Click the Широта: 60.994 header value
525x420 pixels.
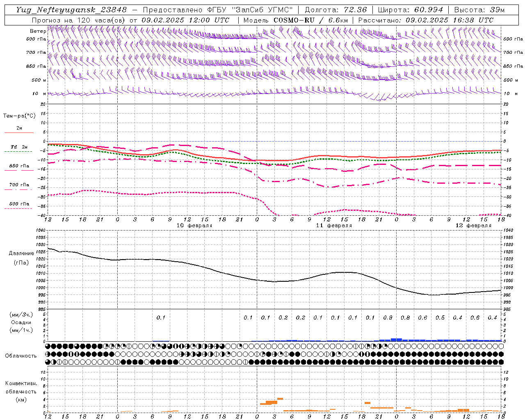point(410,10)
